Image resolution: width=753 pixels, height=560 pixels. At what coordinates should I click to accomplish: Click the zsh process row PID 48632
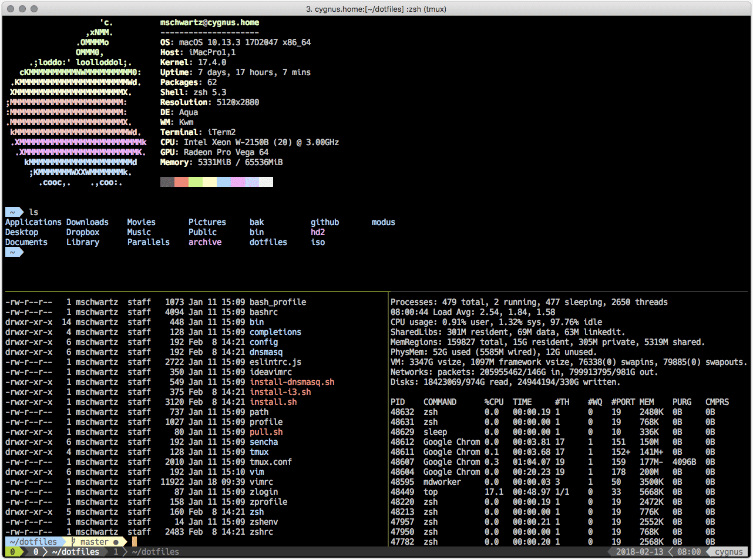point(553,412)
